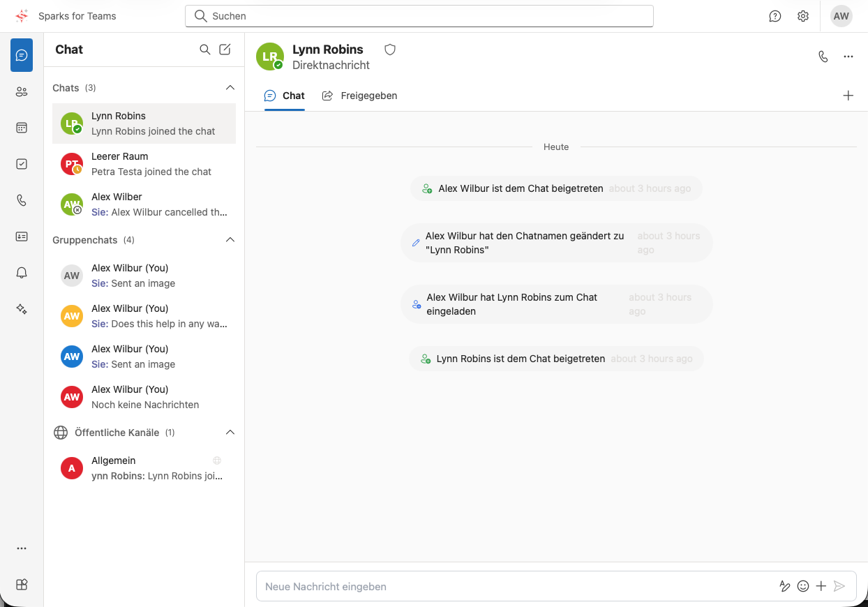Open Notifications via the bell icon

coord(21,272)
